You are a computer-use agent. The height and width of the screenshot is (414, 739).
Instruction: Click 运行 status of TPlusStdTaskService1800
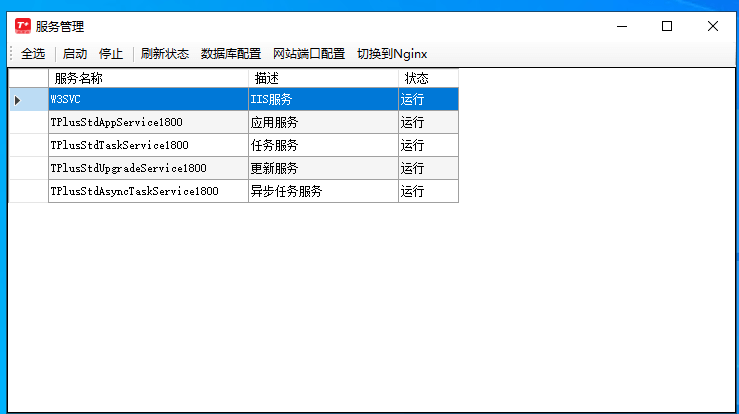(428, 145)
